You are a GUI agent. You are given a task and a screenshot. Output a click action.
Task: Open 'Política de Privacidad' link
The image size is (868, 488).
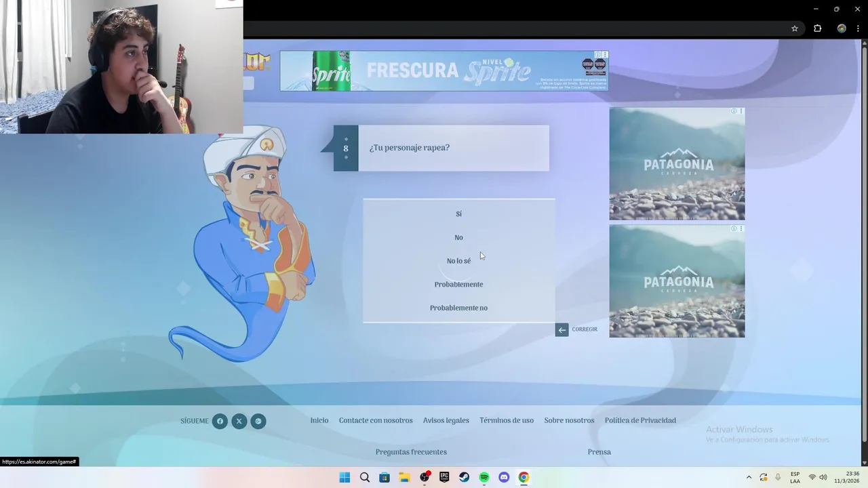point(640,420)
